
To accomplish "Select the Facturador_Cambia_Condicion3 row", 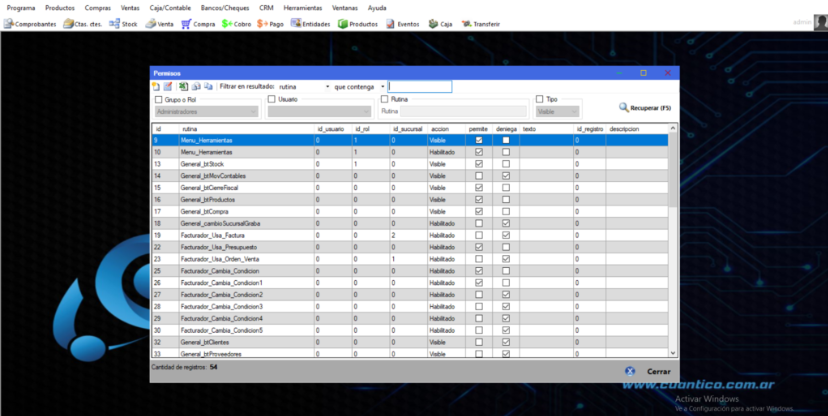I will (x=410, y=307).
